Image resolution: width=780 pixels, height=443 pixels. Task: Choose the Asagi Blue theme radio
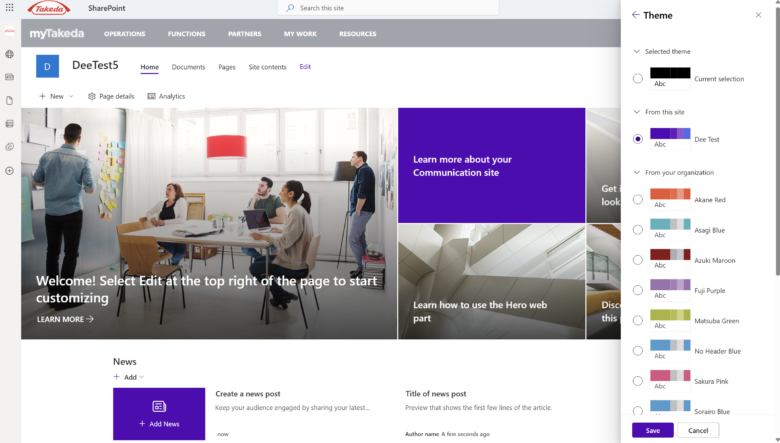pyautogui.click(x=638, y=230)
